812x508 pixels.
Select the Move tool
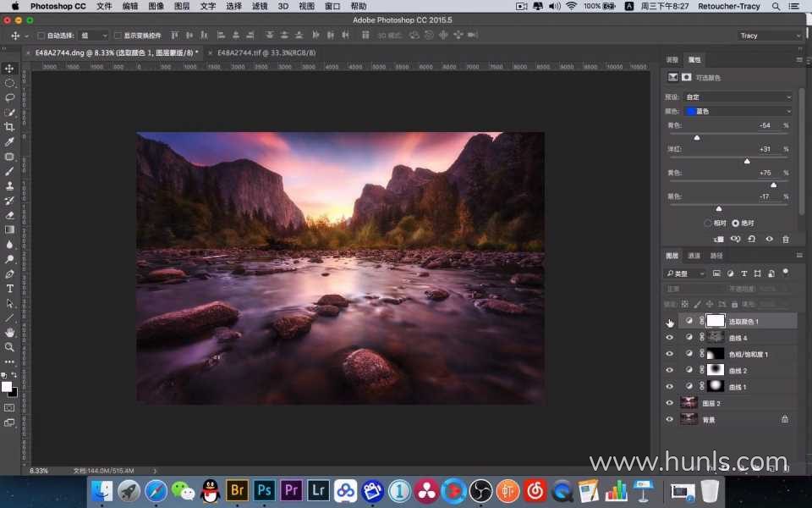click(9, 69)
